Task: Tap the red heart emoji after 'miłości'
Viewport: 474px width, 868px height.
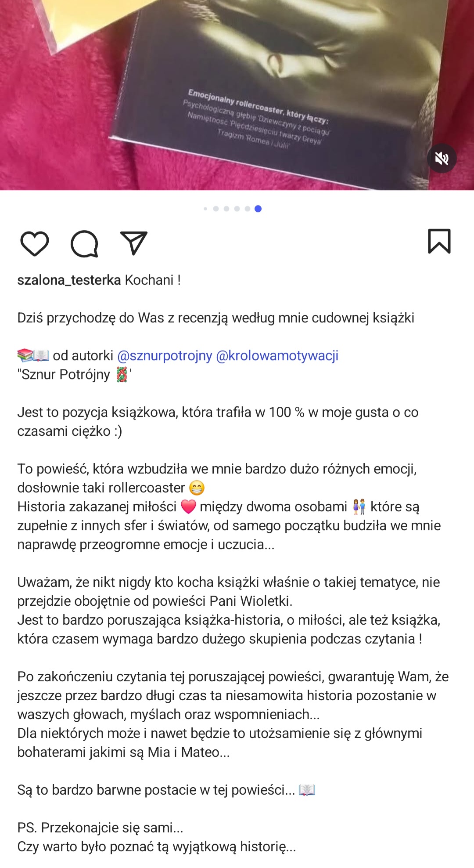Action: click(188, 506)
